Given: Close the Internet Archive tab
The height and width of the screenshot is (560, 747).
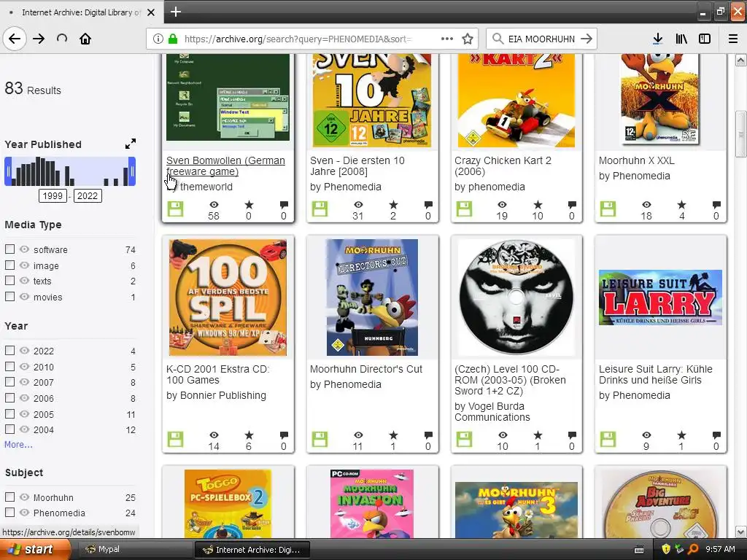Looking at the screenshot, I should [151, 12].
